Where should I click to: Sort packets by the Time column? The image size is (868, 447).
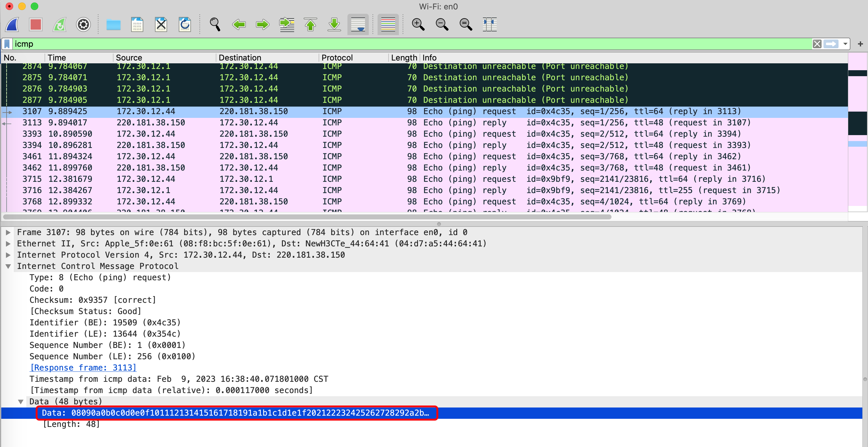79,58
